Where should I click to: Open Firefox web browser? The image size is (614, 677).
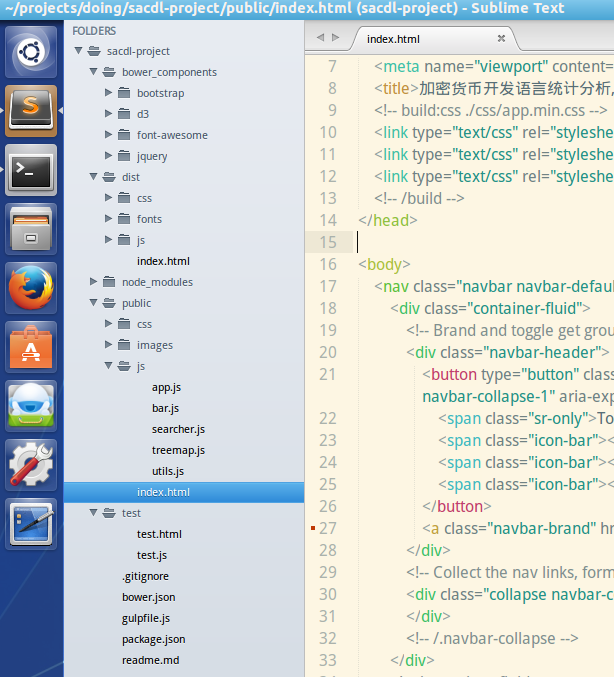point(32,288)
